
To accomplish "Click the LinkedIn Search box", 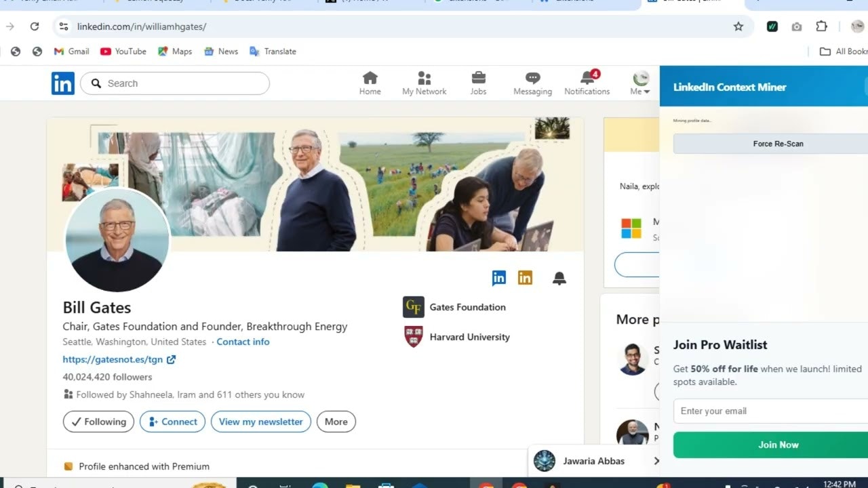I will tap(175, 83).
